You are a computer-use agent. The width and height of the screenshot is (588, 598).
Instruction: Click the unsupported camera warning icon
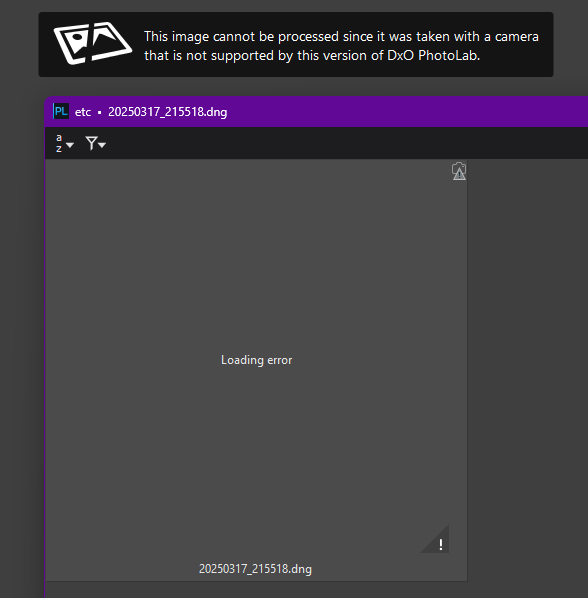click(459, 171)
